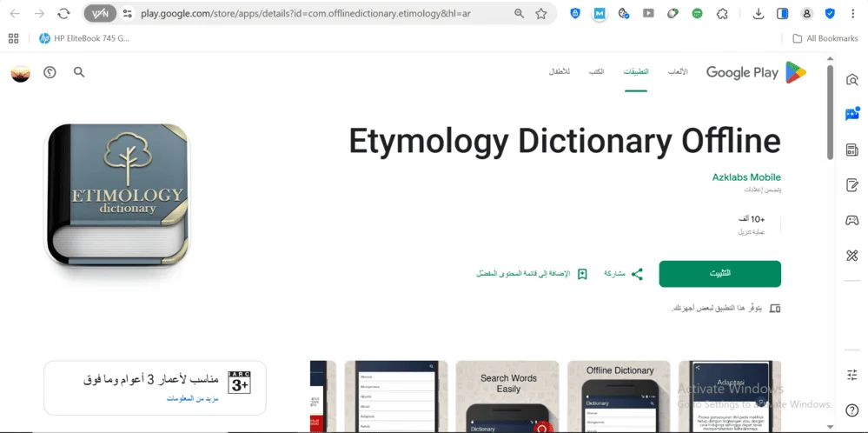Switch to الكتب (Books) tab
The height and width of the screenshot is (433, 868).
click(x=596, y=72)
